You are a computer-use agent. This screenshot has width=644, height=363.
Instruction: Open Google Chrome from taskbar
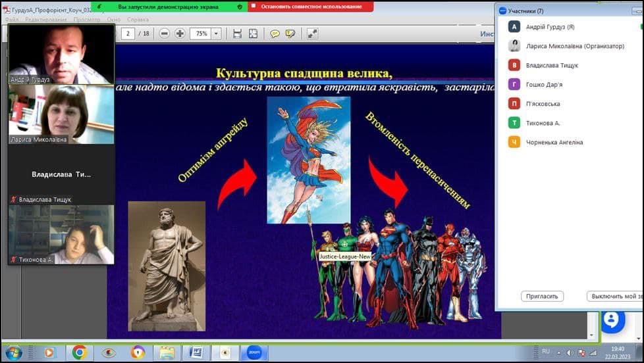click(79, 352)
